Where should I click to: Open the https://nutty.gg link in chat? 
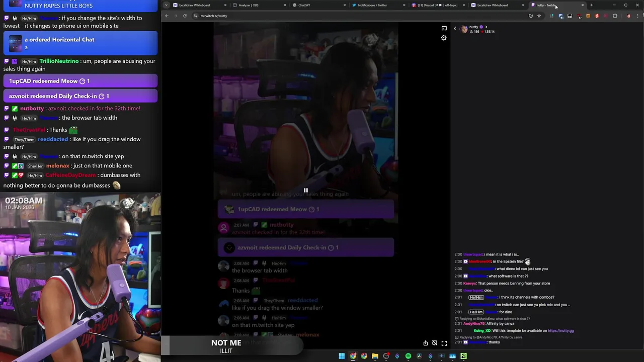[560, 331]
